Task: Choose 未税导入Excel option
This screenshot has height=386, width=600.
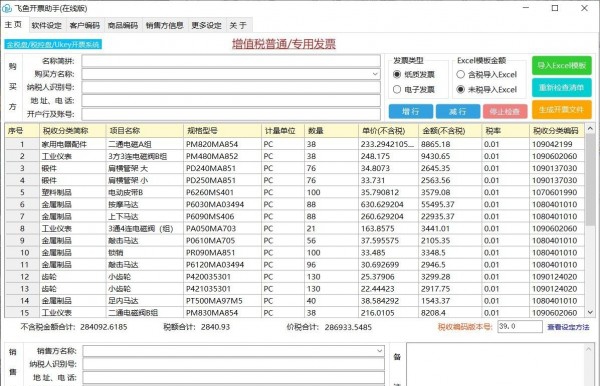Action: [461, 90]
